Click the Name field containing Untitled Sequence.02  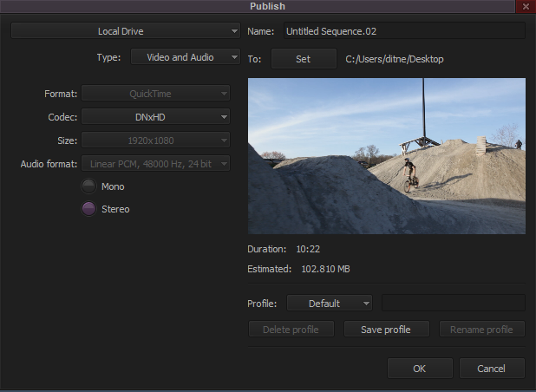403,31
